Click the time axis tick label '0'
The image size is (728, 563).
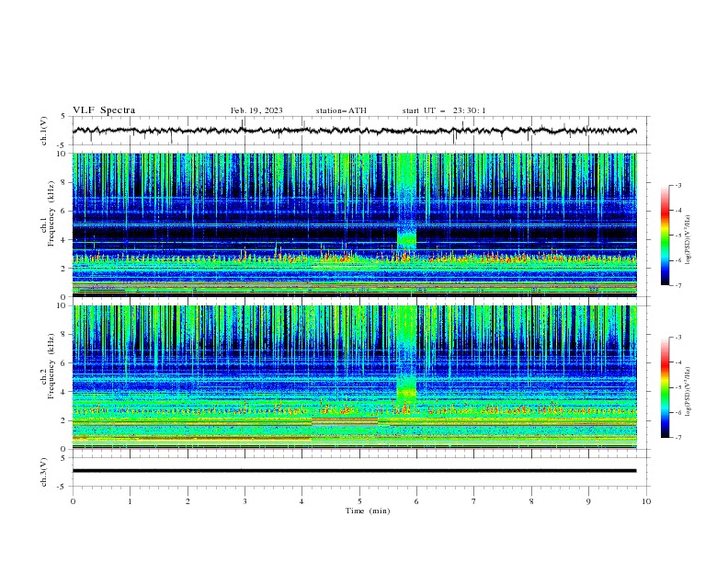click(73, 501)
